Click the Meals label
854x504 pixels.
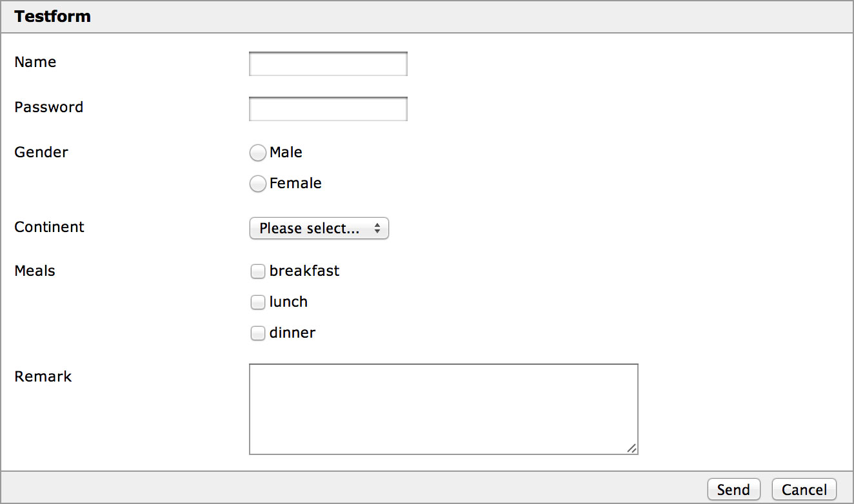(x=34, y=271)
